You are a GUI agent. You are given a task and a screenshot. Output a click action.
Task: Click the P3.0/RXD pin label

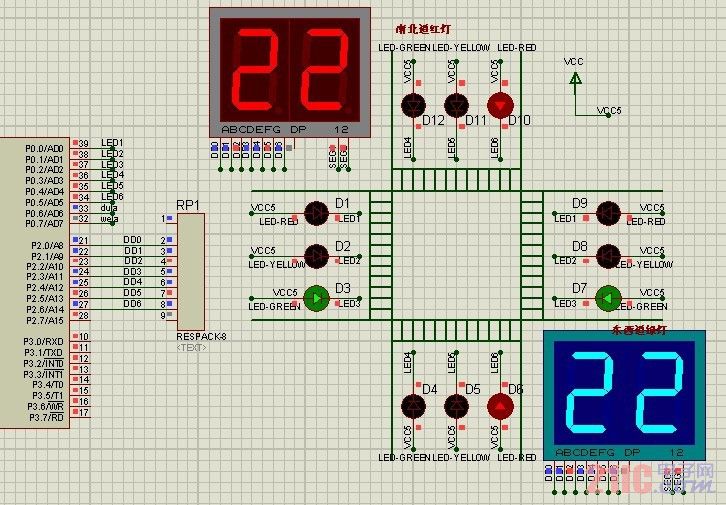(44, 342)
